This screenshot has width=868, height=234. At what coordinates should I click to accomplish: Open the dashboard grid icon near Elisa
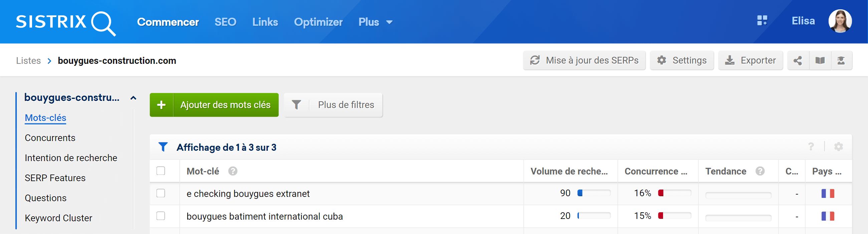click(762, 21)
